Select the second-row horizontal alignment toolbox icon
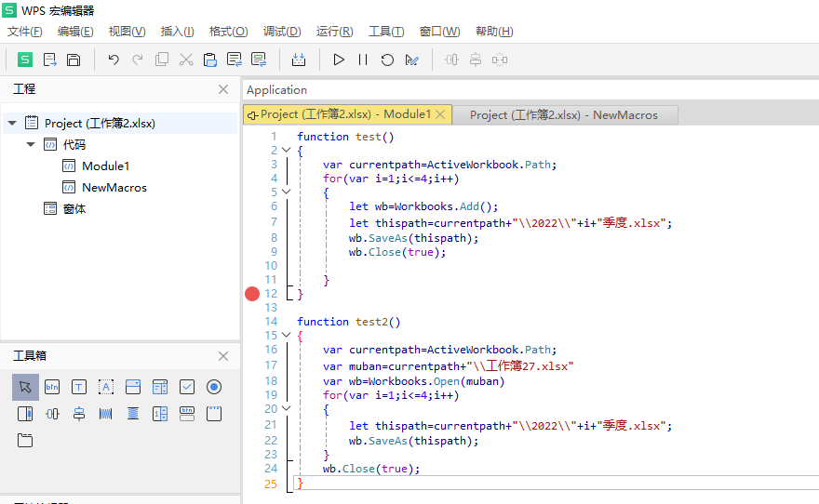This screenshot has height=504, width=819. pos(52,414)
